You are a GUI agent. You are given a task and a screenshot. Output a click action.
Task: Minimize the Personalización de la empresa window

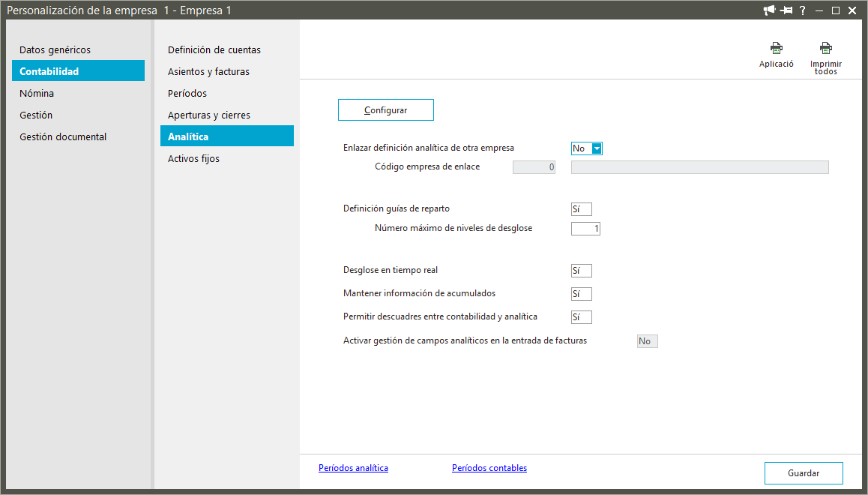(x=819, y=10)
